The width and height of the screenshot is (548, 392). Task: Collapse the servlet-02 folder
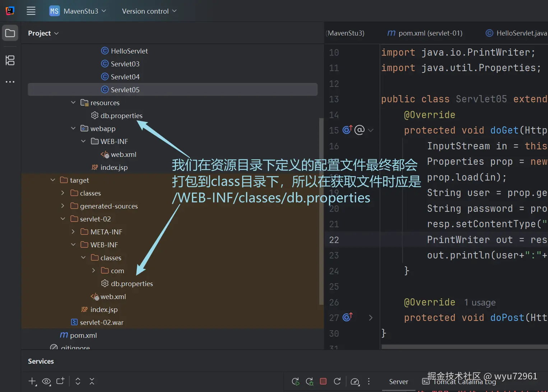point(63,219)
